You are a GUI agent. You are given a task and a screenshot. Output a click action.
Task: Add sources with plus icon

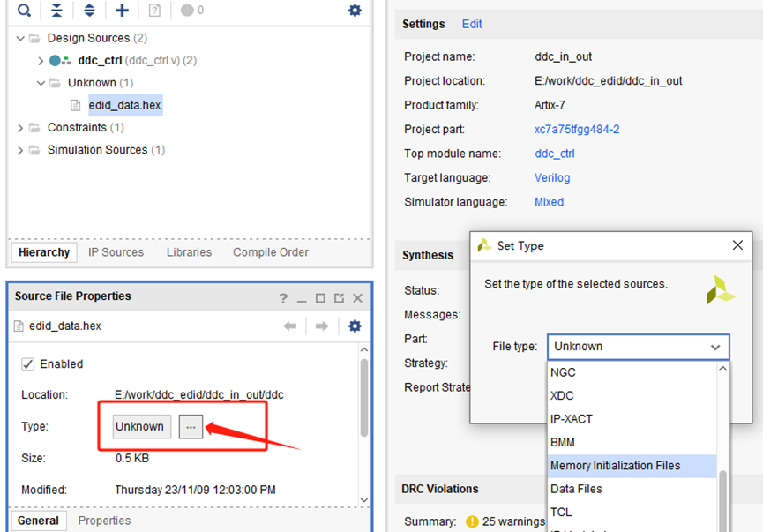(x=122, y=11)
